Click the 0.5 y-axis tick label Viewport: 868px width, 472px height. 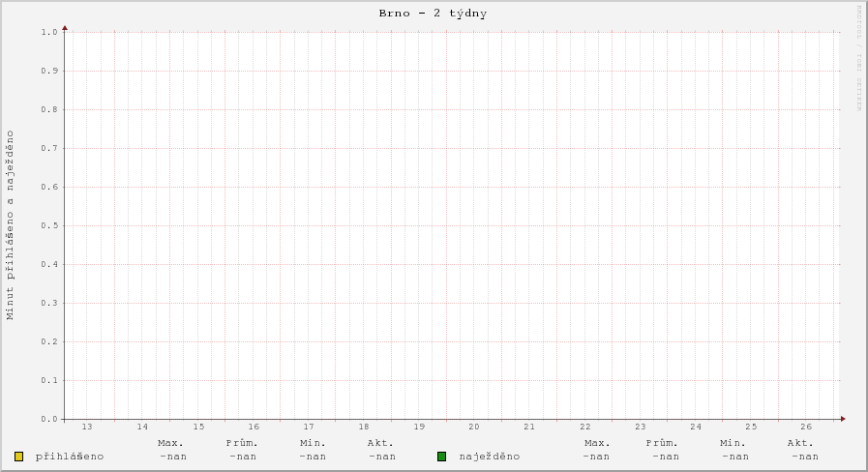(50, 225)
